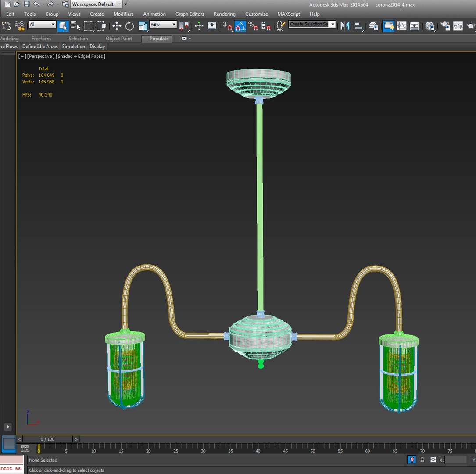The height and width of the screenshot is (474, 476).
Task: Toggle Percent Snap
Action: pos(253,26)
